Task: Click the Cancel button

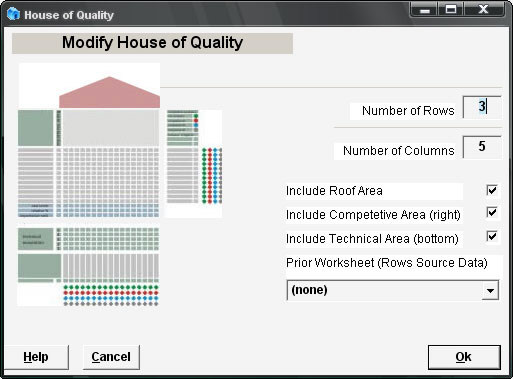Action: coord(111,357)
